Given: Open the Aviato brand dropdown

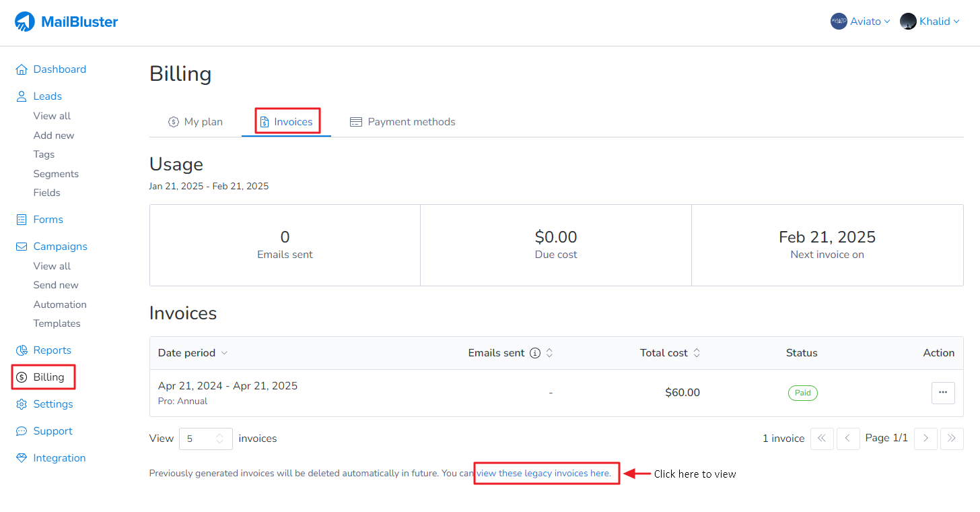Looking at the screenshot, I should (860, 22).
